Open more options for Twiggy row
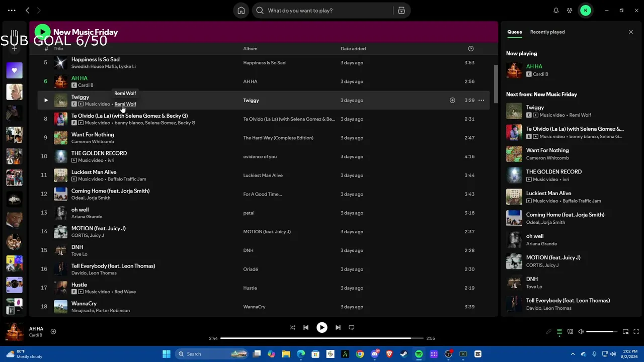Viewport: 644px width, 362px height. 481,100
